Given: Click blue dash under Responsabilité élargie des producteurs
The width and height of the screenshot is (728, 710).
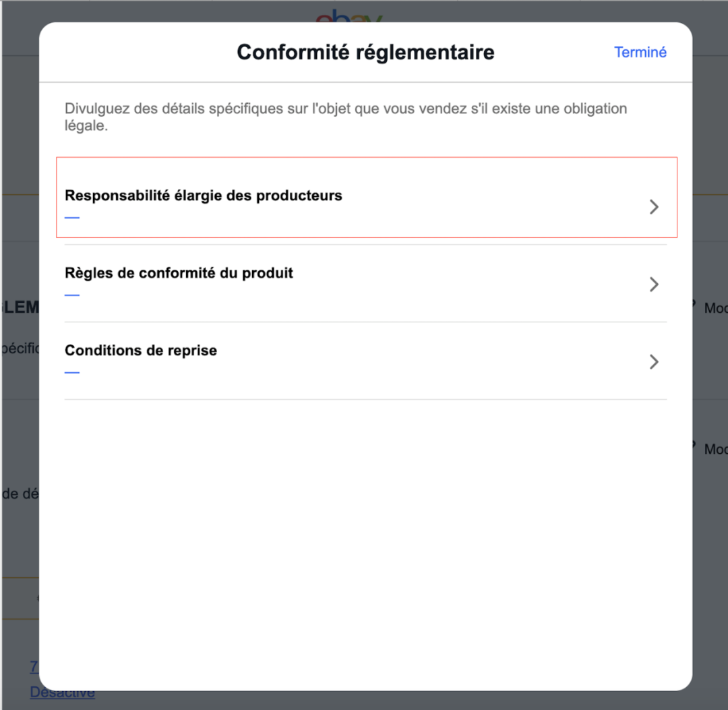Looking at the screenshot, I should pos(72,218).
